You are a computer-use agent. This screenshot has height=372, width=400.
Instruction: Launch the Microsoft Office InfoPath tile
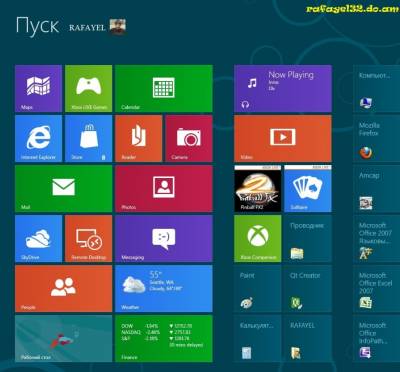(x=377, y=339)
